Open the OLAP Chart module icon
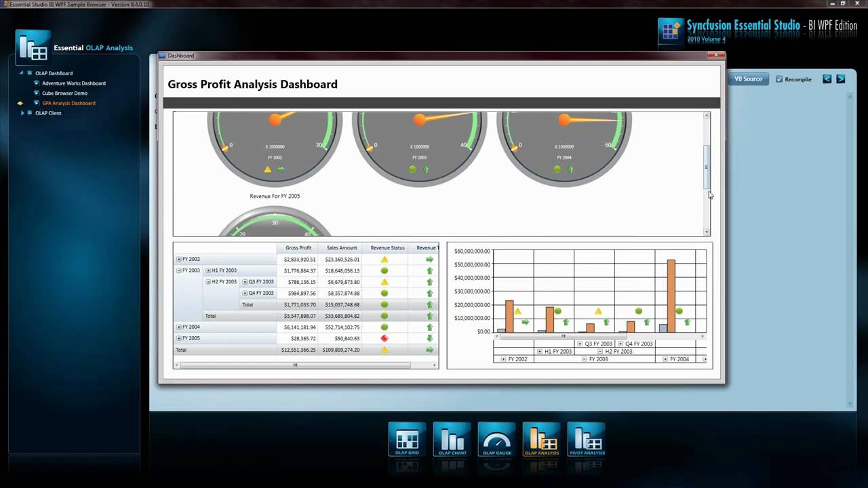868x488 pixels. 452,439
